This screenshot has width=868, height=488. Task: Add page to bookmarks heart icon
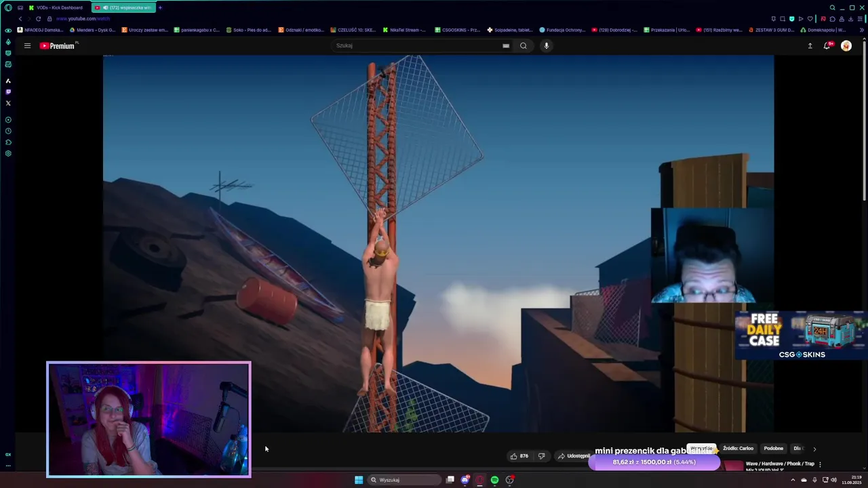click(810, 19)
